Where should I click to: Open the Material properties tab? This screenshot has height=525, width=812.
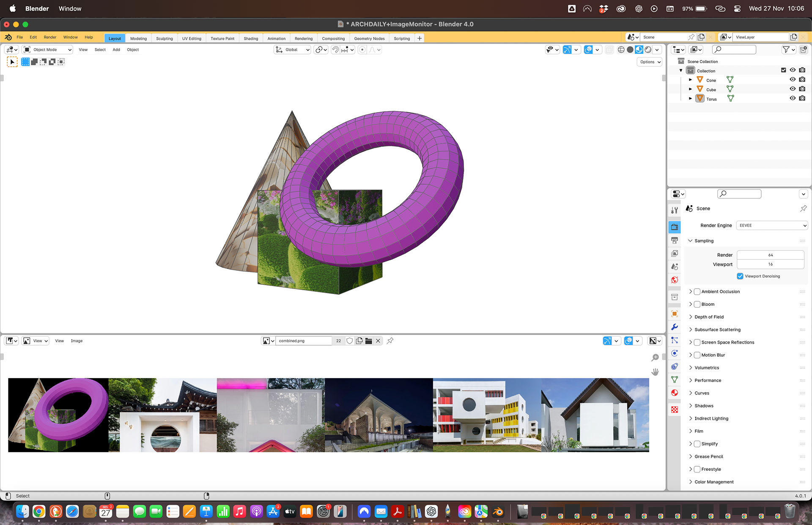(x=675, y=393)
